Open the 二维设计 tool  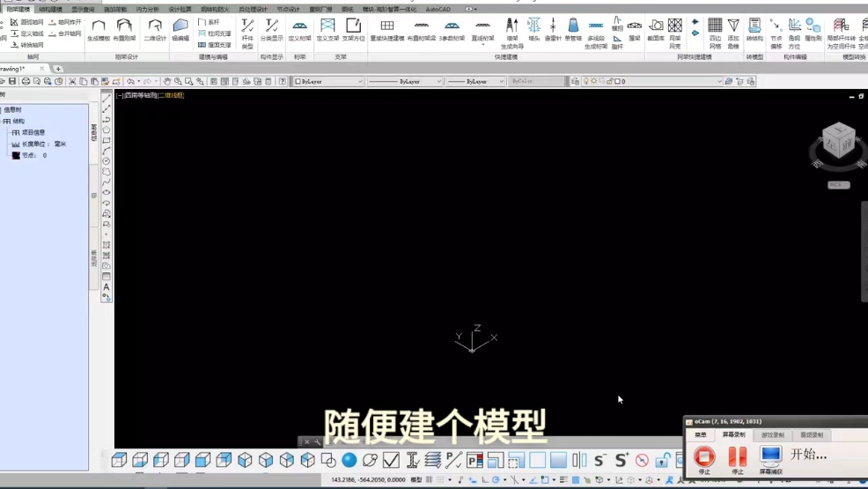(x=155, y=30)
